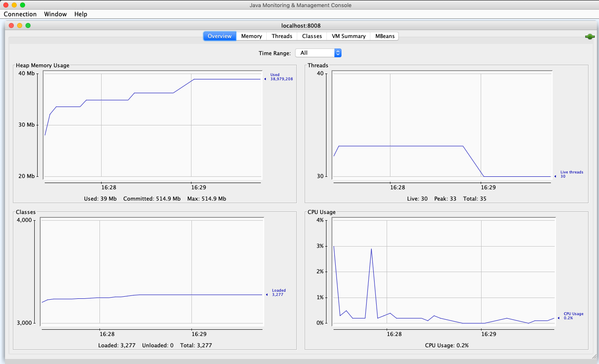Close the localhost:8008 inner window

tap(11, 25)
